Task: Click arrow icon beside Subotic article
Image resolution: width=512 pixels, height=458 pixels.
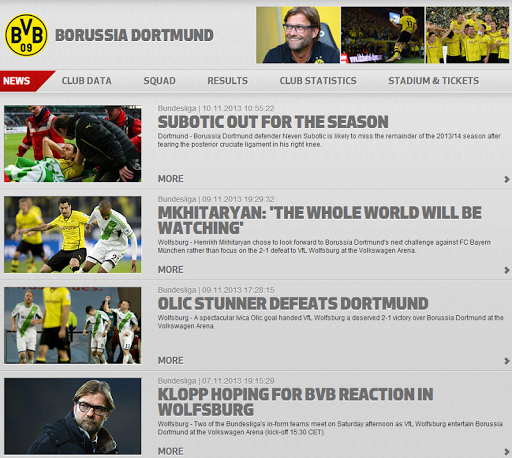Action: pos(507,179)
